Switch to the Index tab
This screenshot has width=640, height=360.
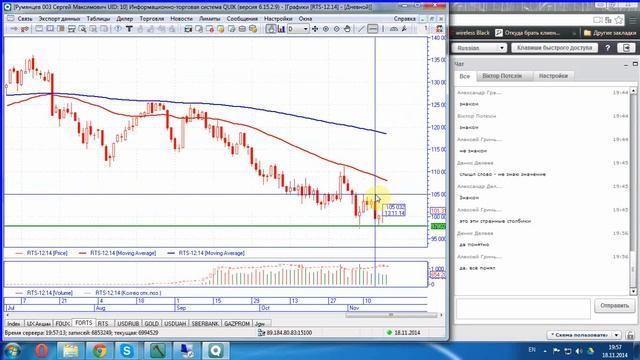click(13, 324)
